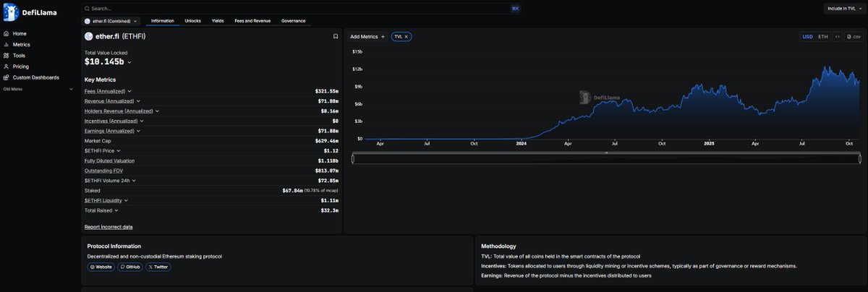Click the 2024 label on chart axis
The width and height of the screenshot is (868, 292).
point(522,144)
